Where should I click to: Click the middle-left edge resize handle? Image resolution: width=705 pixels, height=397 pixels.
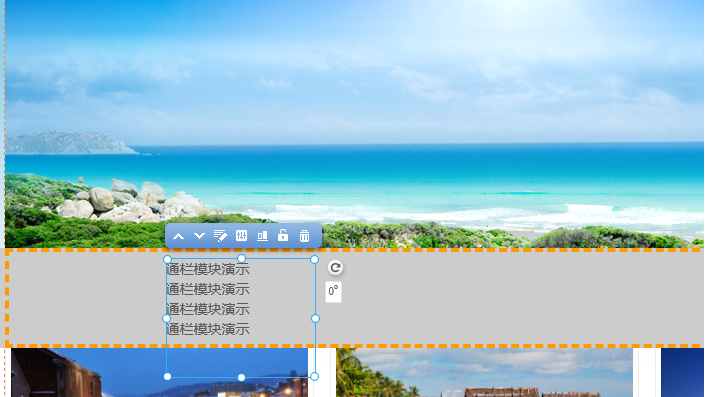(166, 318)
